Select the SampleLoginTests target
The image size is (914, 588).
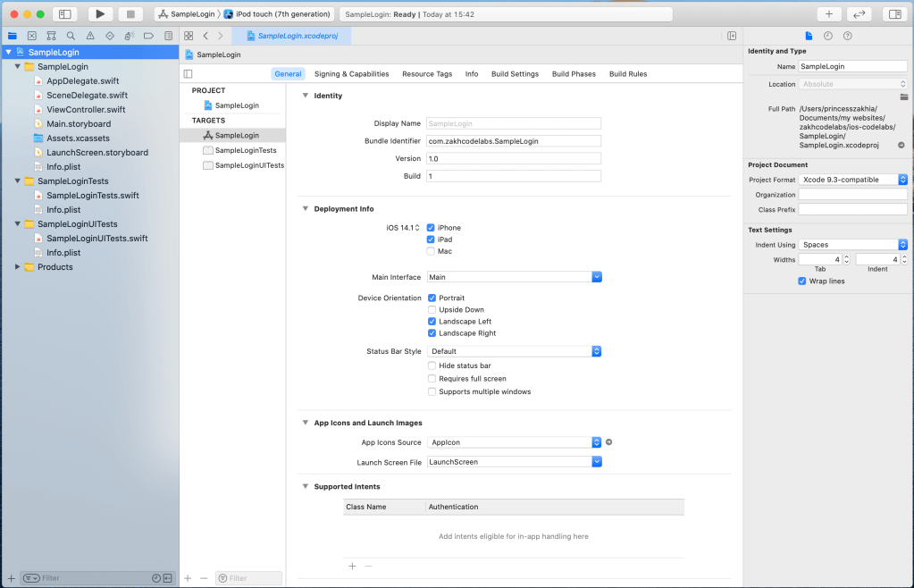(x=245, y=150)
